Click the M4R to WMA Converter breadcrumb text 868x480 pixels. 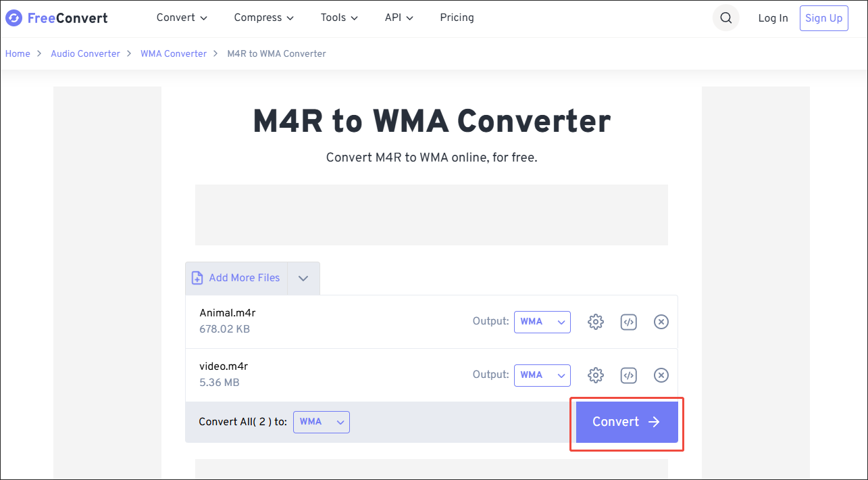click(277, 53)
